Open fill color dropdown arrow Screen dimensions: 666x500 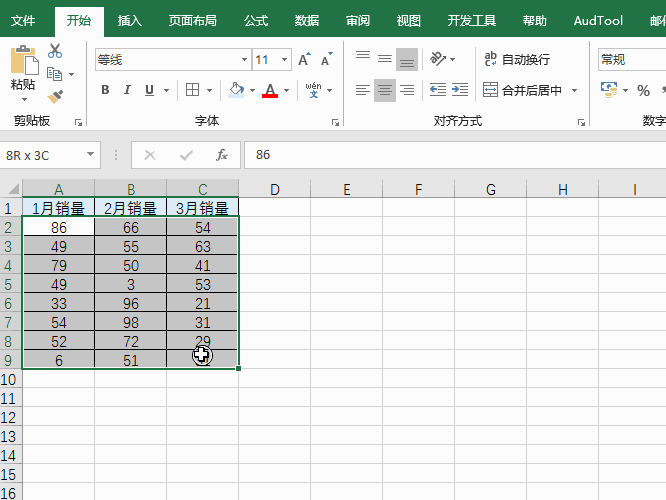click(x=252, y=90)
